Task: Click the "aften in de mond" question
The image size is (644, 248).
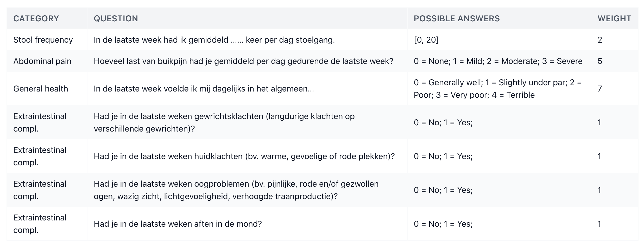Action: [178, 224]
